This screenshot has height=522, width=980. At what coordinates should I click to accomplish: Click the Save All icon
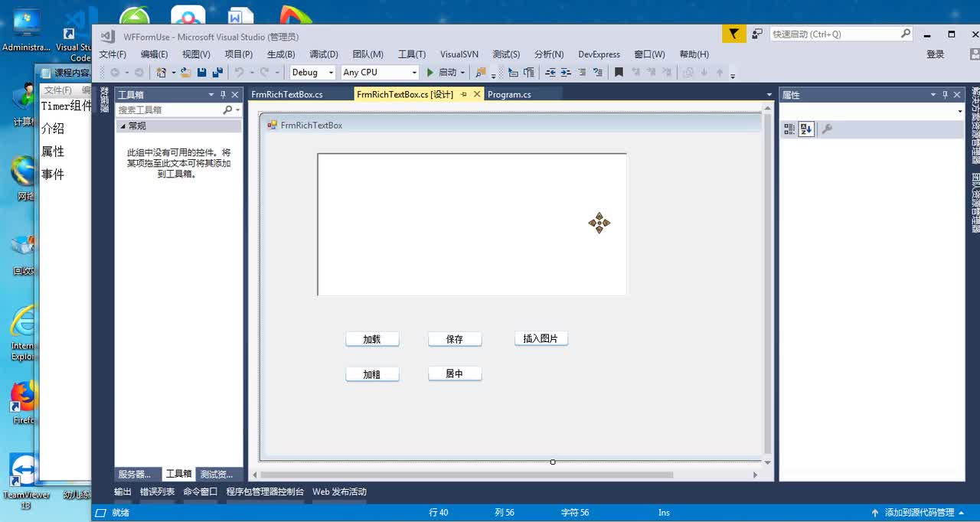[x=217, y=72]
